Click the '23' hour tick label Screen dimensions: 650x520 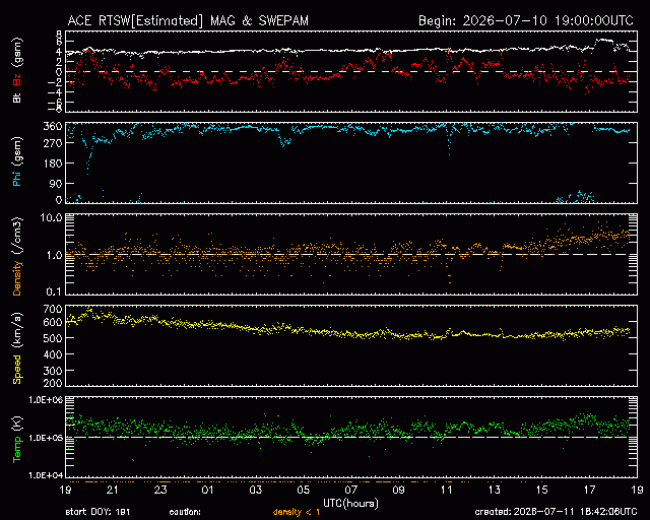coord(160,490)
